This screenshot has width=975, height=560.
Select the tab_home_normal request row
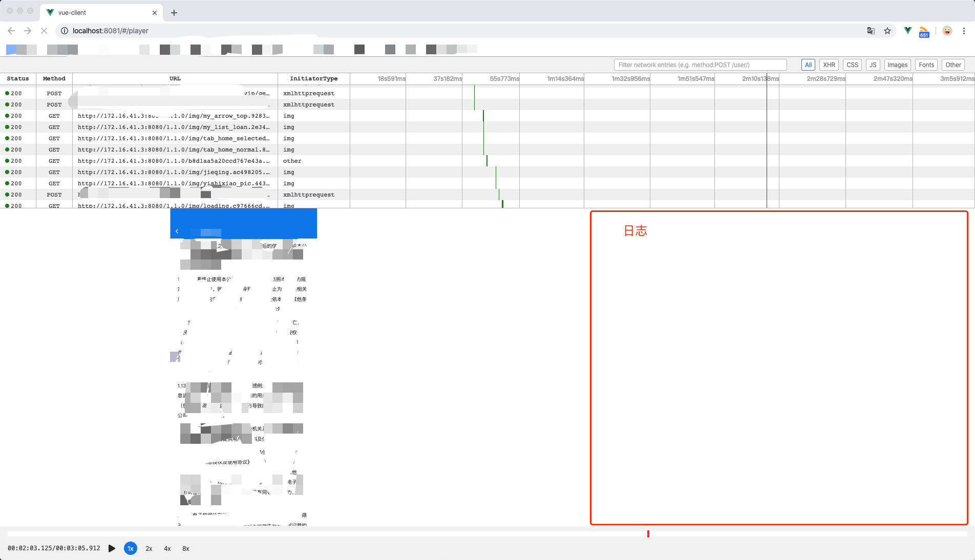coord(487,149)
